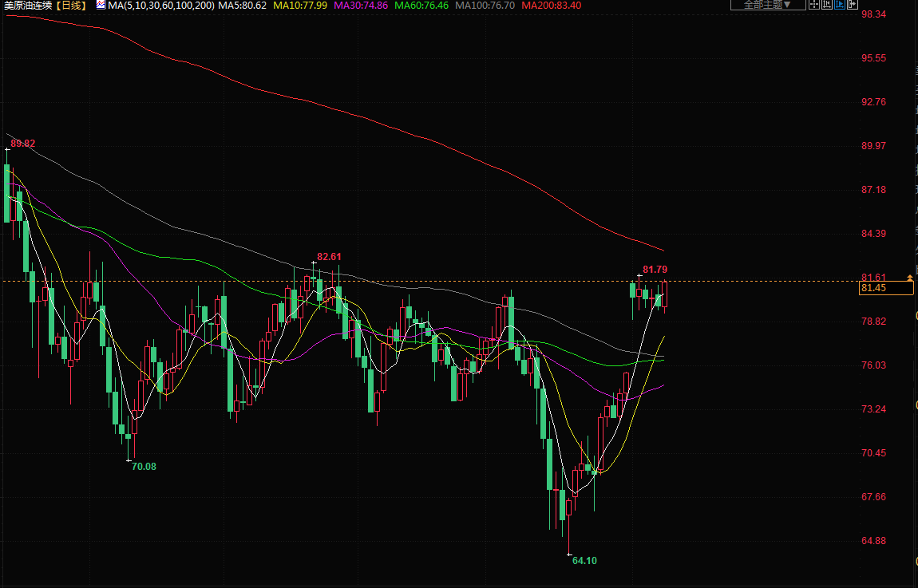Click the blue highlighted playback axis icon
This screenshot has height=588, width=918.
840,4
